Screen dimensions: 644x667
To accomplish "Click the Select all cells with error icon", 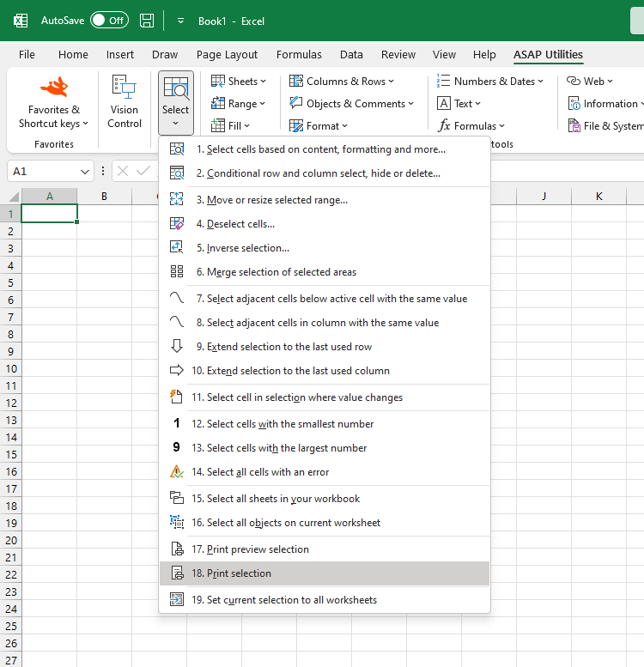I will (177, 471).
